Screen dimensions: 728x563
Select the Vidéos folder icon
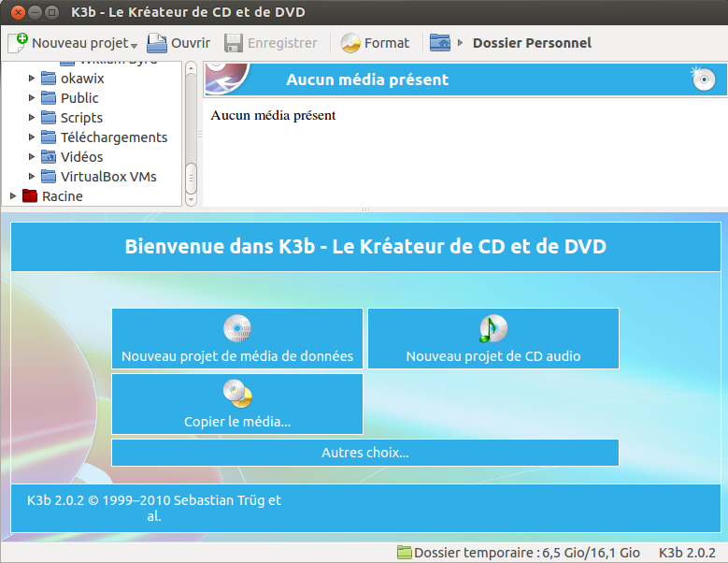49,156
